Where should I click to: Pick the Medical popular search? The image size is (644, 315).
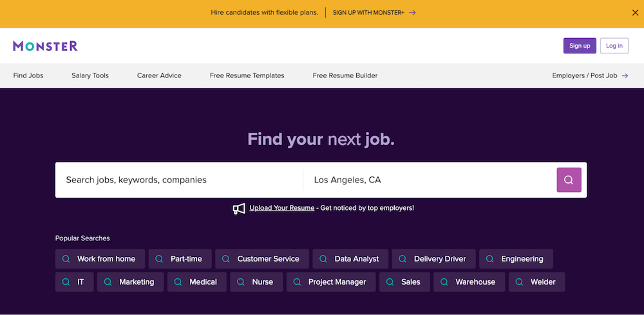[196, 282]
